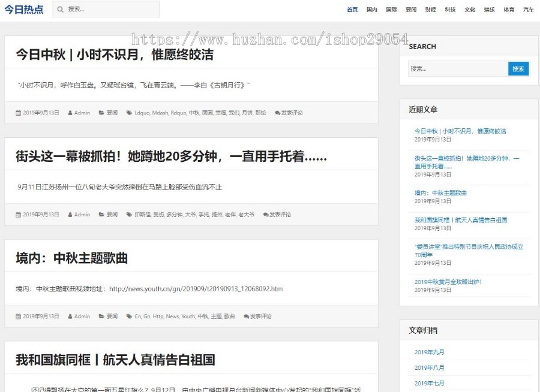Click the author person icon beside Admin
Viewport: 540px width, 392px height.
pyautogui.click(x=71, y=113)
